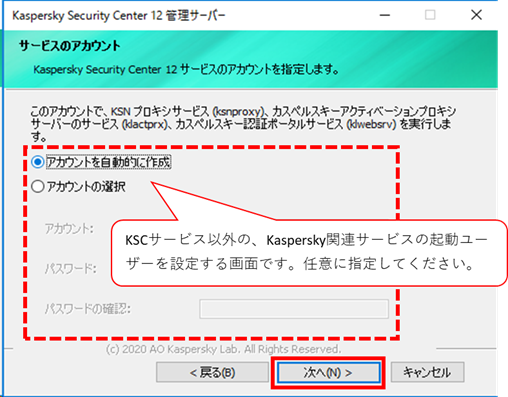Click the サービスのアカウント heading text

click(69, 46)
